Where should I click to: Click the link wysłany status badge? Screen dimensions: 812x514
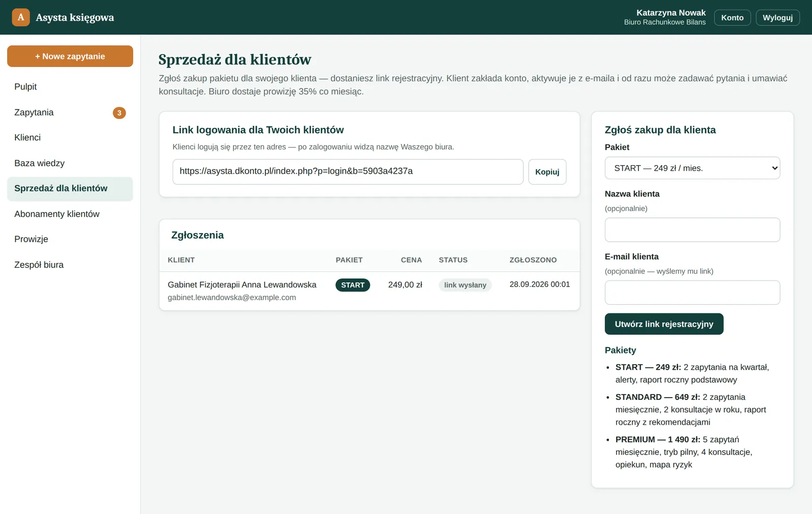465,285
